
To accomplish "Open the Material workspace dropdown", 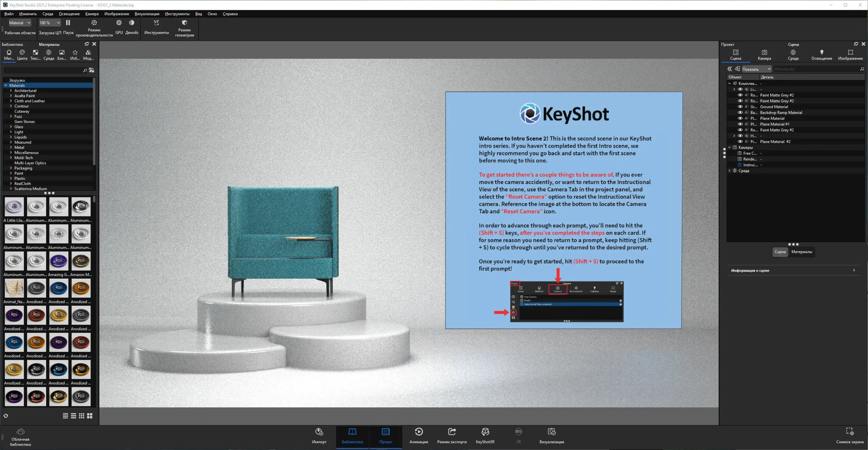I will [19, 23].
